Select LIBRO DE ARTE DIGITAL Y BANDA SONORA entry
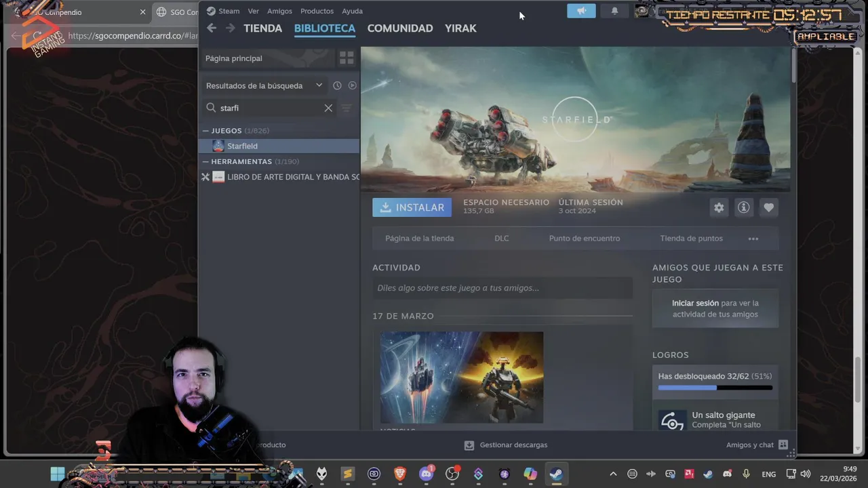The width and height of the screenshot is (868, 488). [279, 177]
